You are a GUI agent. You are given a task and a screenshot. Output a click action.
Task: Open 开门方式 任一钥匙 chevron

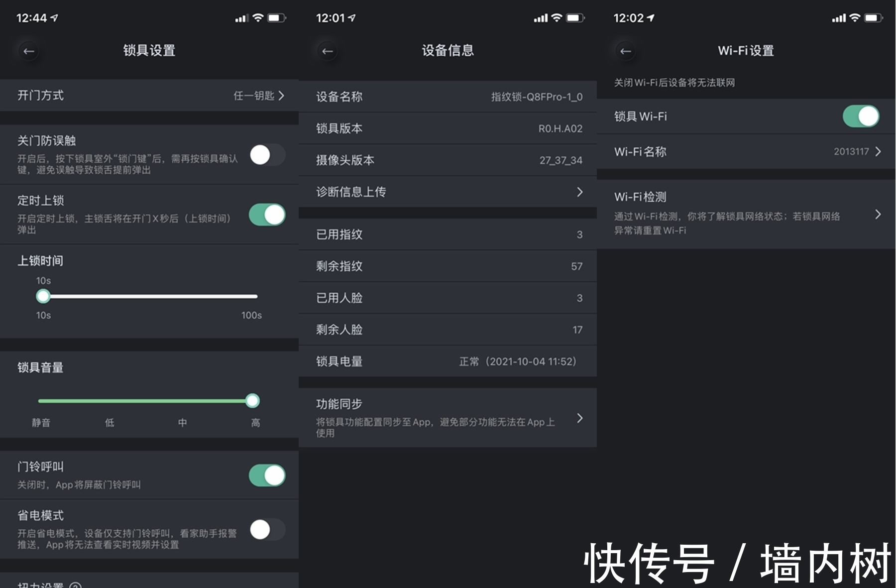(281, 95)
